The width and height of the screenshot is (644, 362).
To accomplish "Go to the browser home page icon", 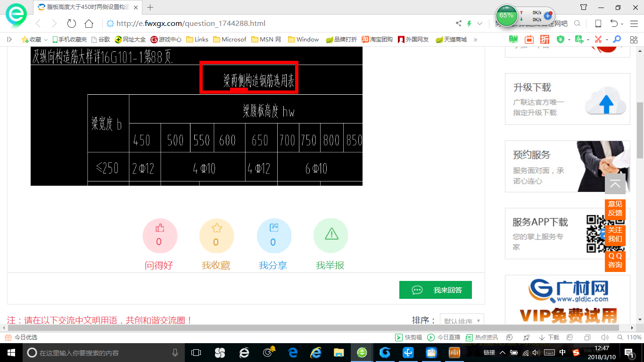I will [89, 24].
